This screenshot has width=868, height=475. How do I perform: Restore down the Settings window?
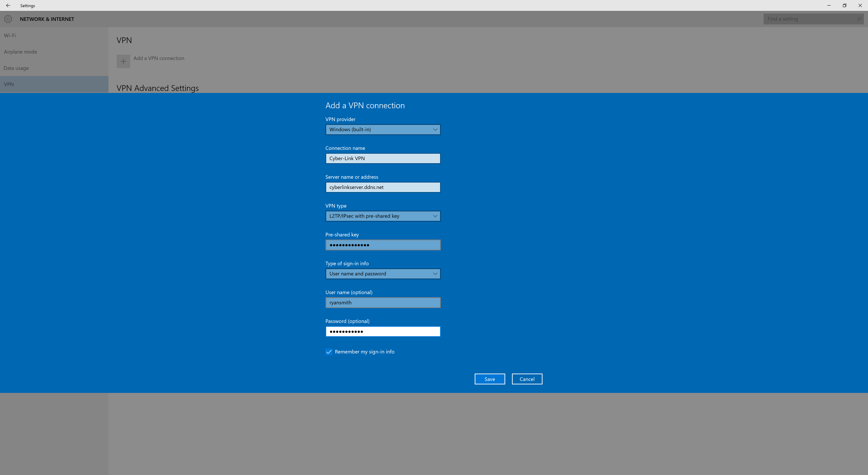click(x=844, y=5)
